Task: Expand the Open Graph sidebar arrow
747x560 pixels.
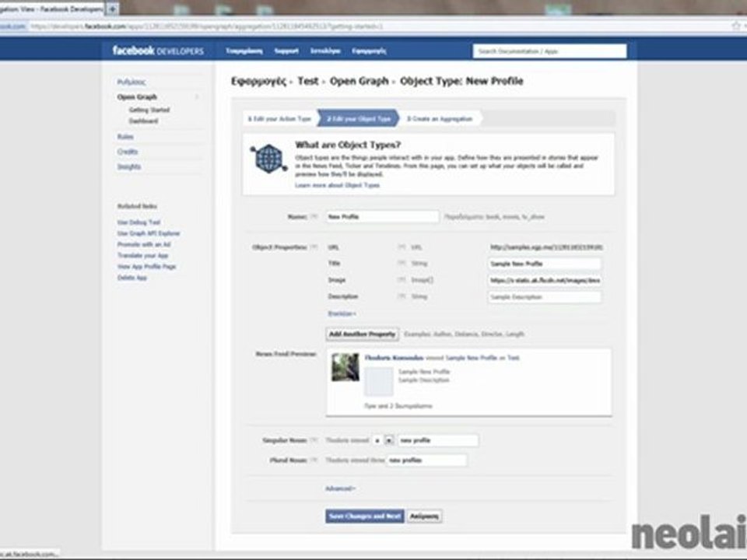Action: point(197,97)
